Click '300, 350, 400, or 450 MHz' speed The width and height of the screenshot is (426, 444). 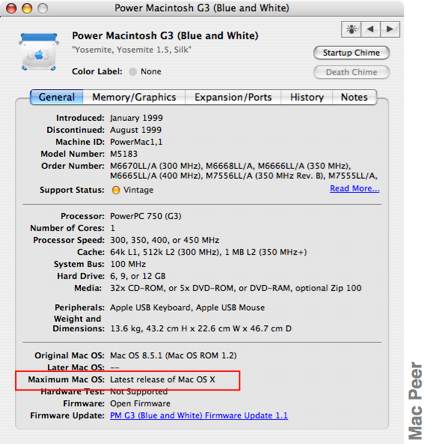(165, 240)
